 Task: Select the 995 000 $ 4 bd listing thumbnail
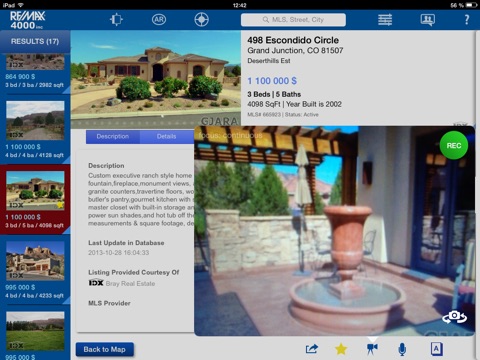click(x=35, y=261)
